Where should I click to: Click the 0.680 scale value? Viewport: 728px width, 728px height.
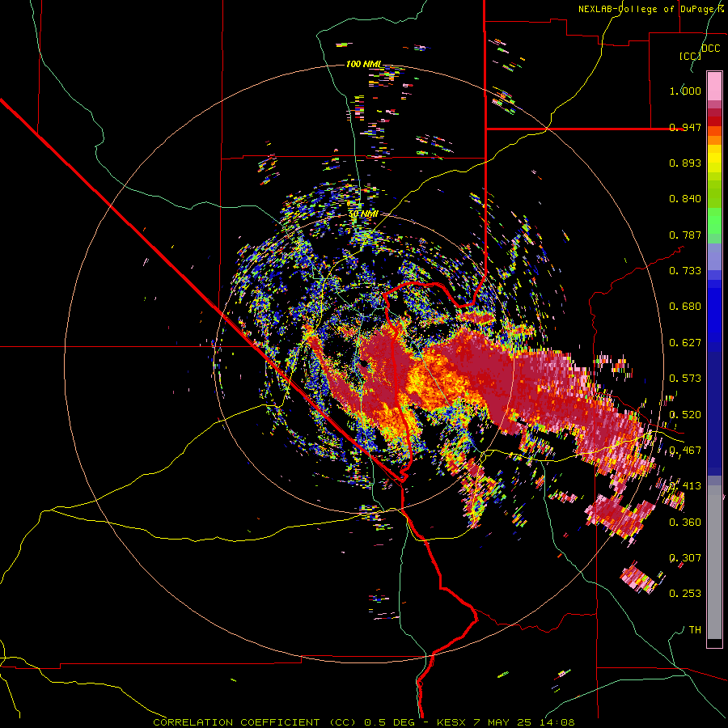pyautogui.click(x=685, y=307)
